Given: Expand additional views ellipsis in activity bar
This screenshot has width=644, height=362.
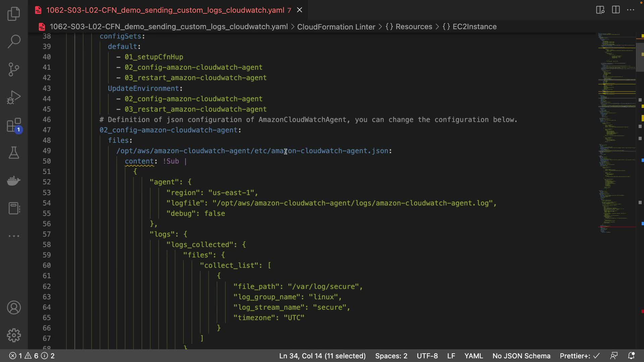Looking at the screenshot, I should click(14, 236).
